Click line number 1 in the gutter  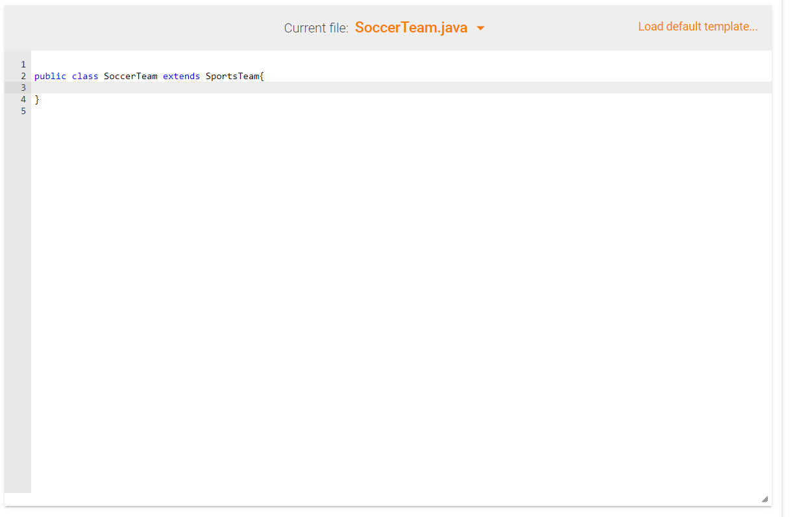coord(23,64)
